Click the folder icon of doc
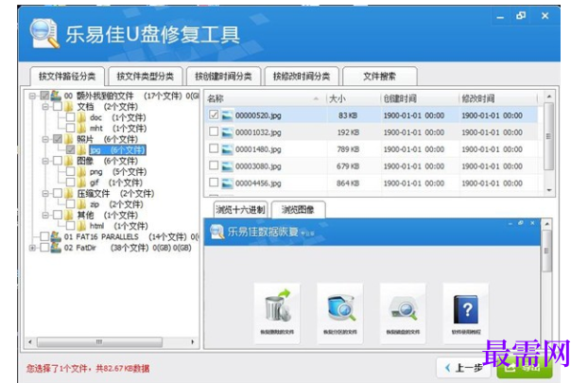 point(81,117)
